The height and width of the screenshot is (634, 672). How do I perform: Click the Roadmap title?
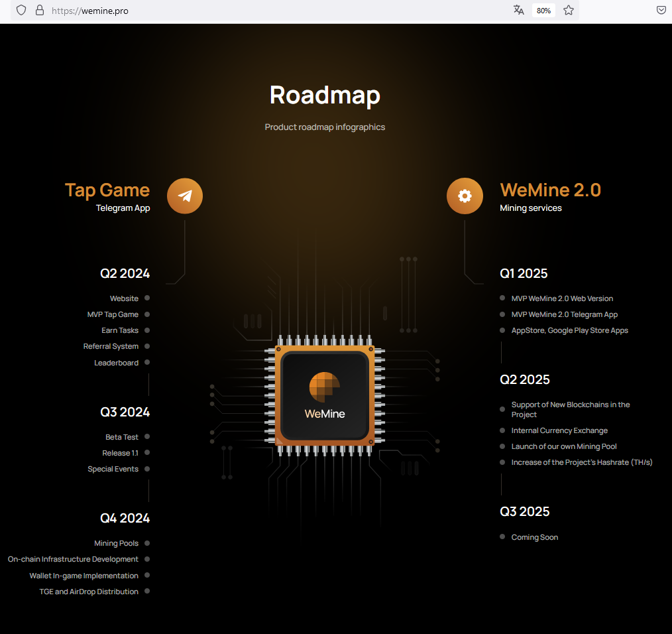[325, 95]
